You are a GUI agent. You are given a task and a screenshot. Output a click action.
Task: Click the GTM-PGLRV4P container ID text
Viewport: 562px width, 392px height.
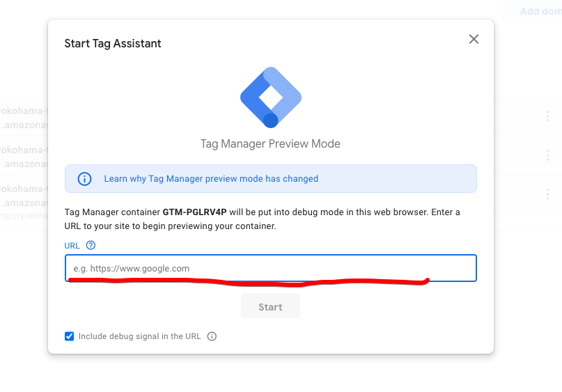coord(194,212)
